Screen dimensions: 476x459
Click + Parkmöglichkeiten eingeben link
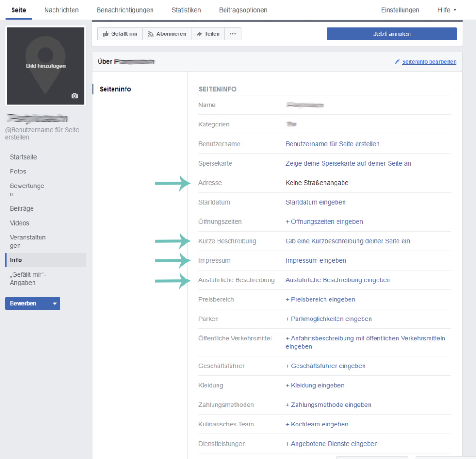329,319
